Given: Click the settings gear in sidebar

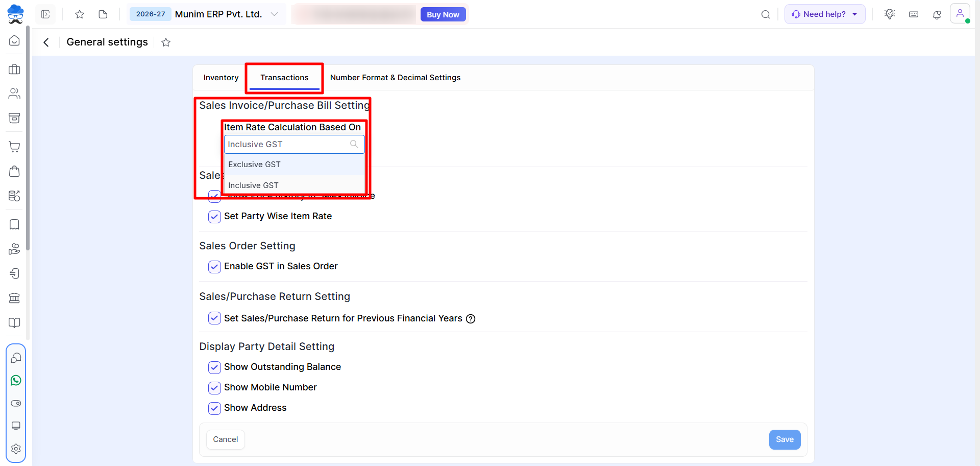Looking at the screenshot, I should tap(16, 449).
